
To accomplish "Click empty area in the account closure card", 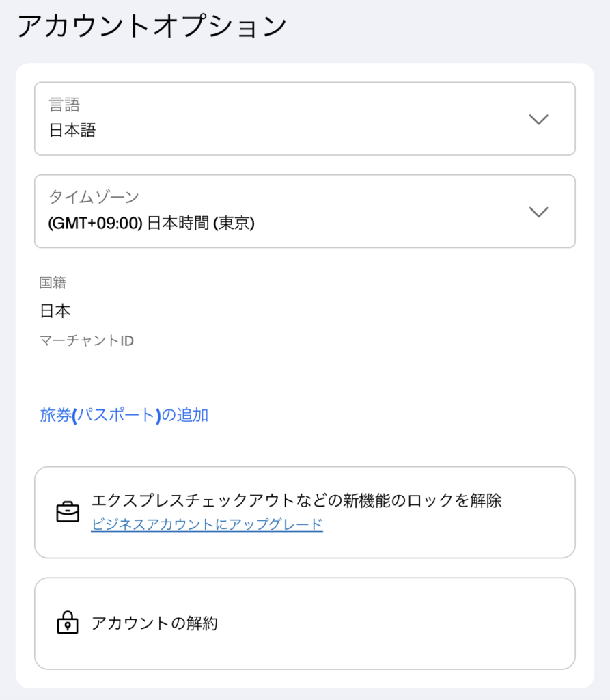I will click(x=410, y=623).
